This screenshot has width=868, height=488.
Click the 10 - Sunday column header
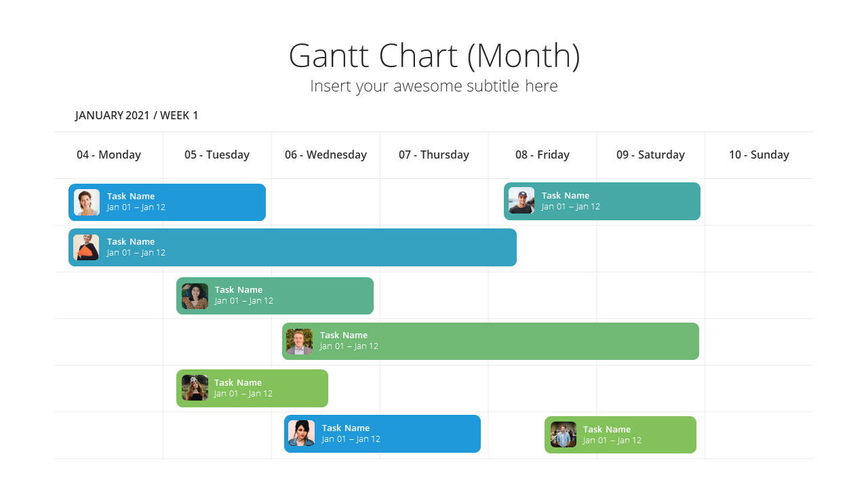(759, 155)
